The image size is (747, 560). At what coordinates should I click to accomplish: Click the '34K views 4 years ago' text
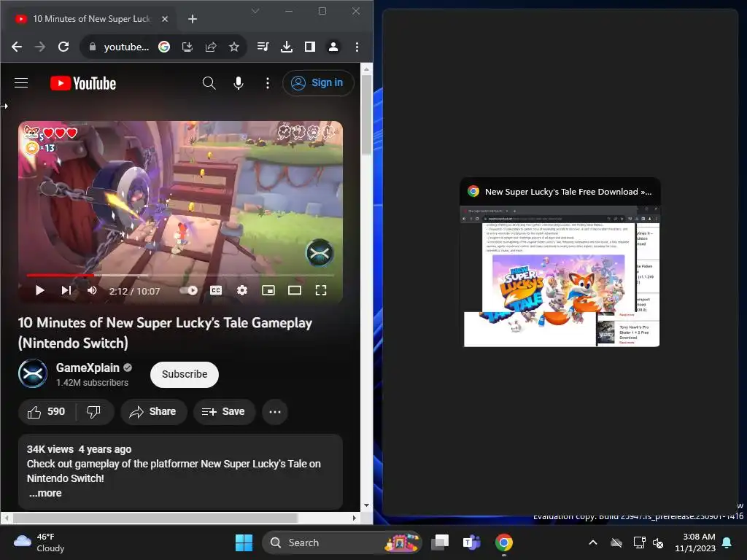click(79, 449)
